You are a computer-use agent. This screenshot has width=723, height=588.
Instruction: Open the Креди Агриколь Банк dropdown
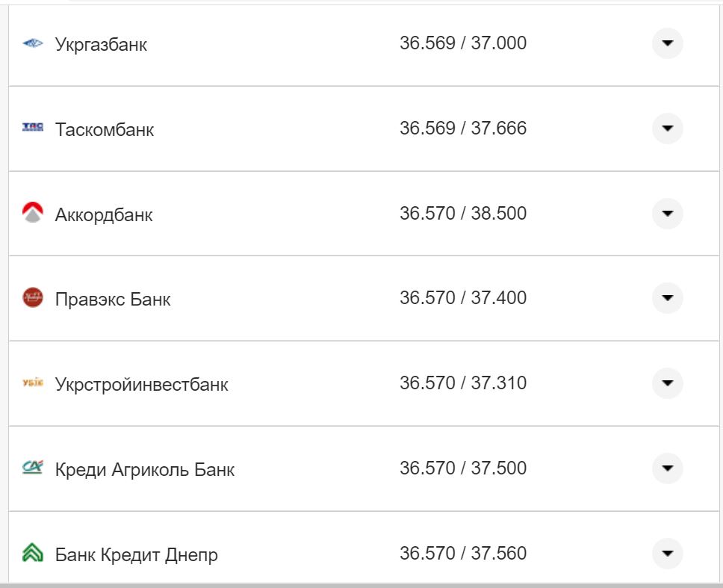coord(667,468)
